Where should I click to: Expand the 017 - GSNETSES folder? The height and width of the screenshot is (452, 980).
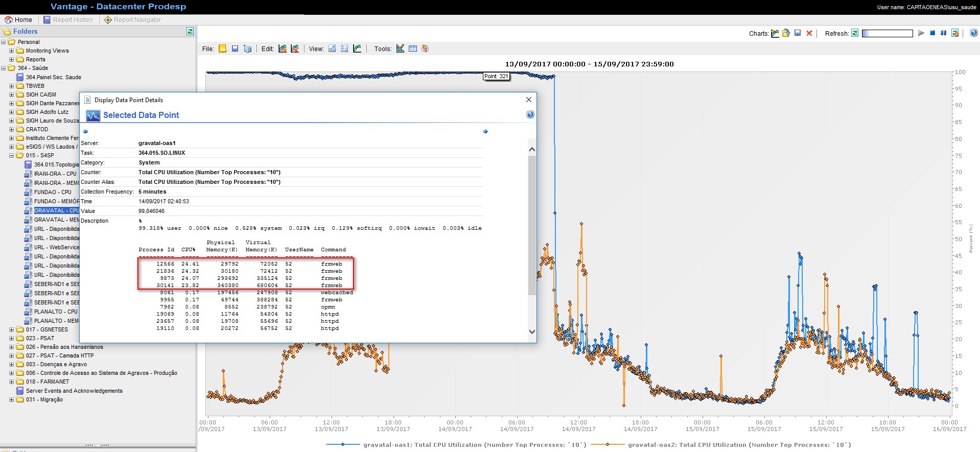point(12,329)
